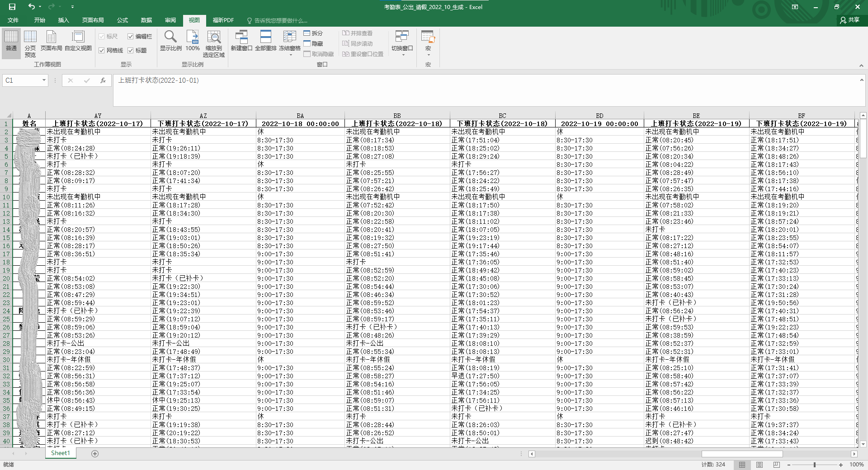The height and width of the screenshot is (470, 868).
Task: Click horizontal scrollbar right arrow
Action: point(854,454)
